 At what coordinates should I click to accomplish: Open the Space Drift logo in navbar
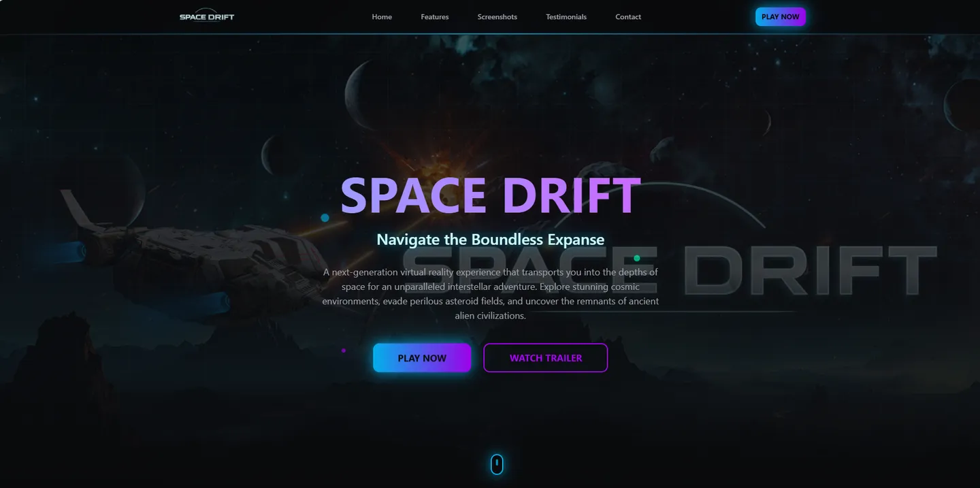(x=207, y=17)
